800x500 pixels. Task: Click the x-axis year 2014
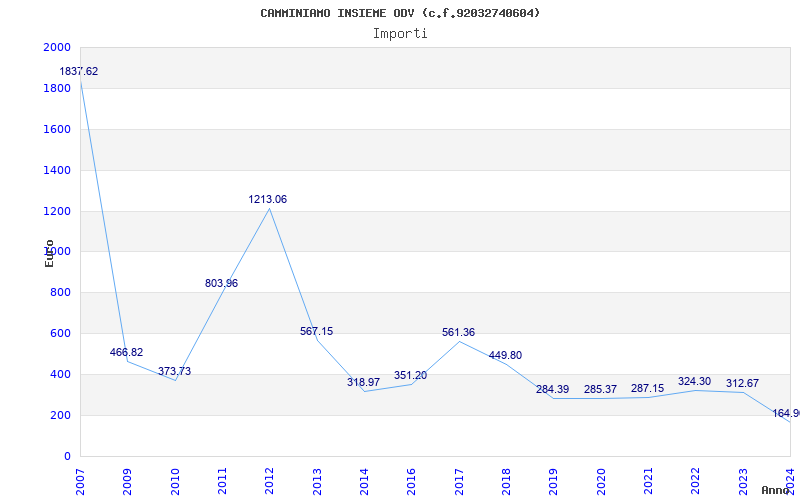tap(364, 482)
